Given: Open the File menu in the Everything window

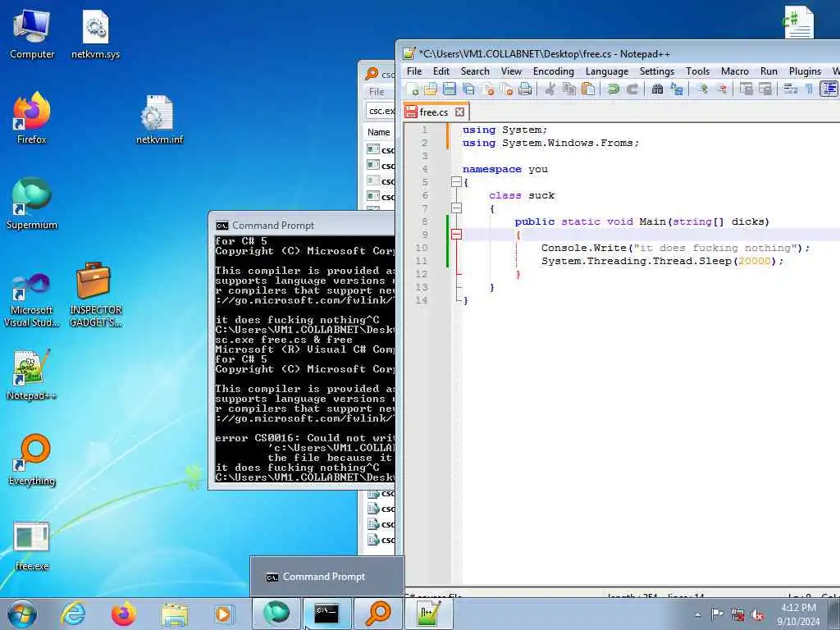Looking at the screenshot, I should click(377, 92).
